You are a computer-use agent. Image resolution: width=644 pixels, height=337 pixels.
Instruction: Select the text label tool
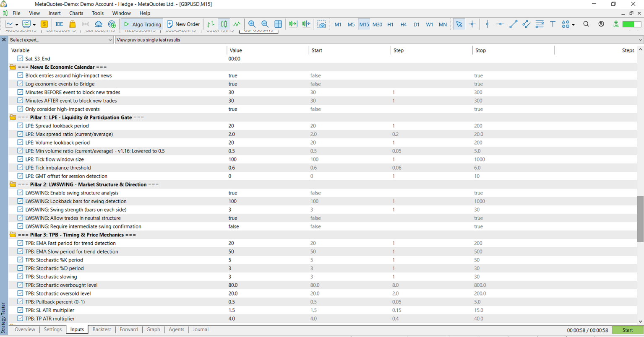[x=553, y=24]
